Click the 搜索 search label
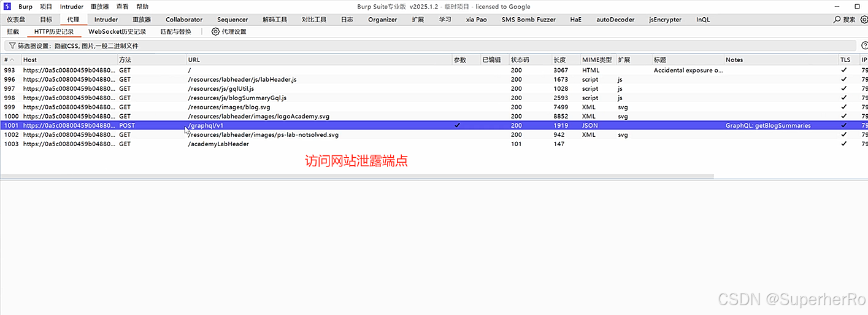Screen dimensions: 868x315 (849, 20)
